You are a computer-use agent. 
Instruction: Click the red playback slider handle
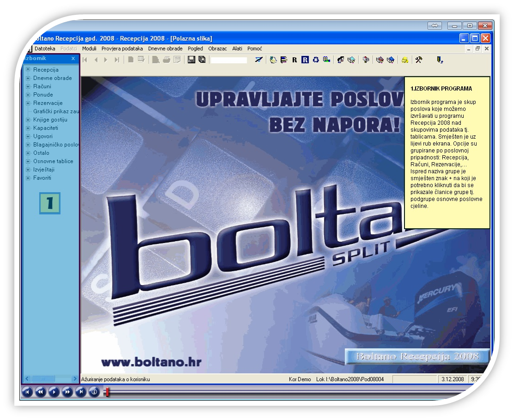[x=107, y=392]
